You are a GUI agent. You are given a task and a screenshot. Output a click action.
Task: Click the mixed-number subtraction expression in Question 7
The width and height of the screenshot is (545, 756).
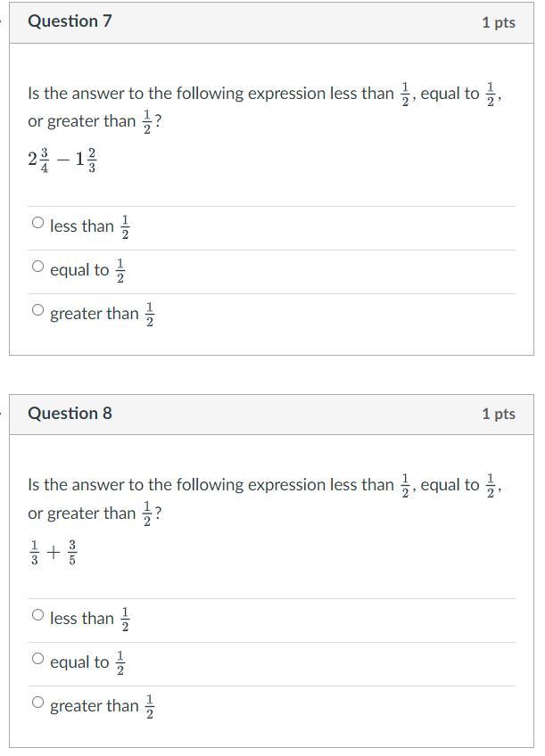pyautogui.click(x=62, y=160)
